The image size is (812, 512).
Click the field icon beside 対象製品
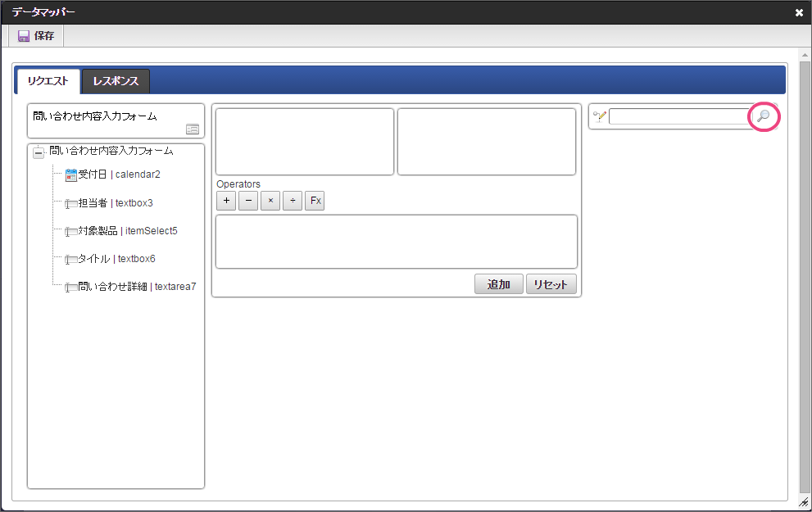(71, 231)
